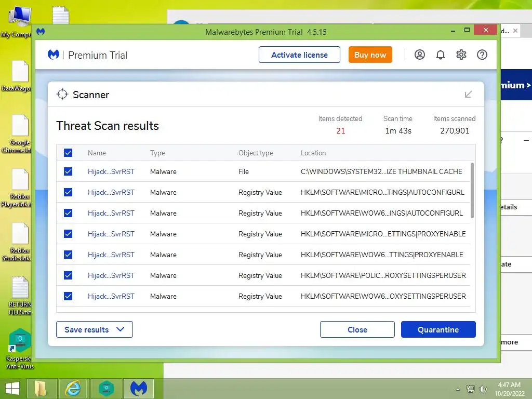Toggle the select-all header checkbox
Image resolution: width=532 pixels, height=399 pixels.
click(x=68, y=153)
